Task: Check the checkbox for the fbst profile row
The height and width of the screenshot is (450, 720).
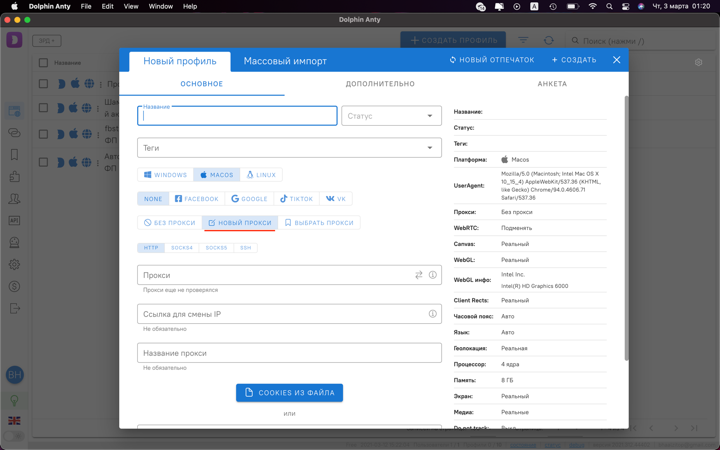Action: click(x=43, y=134)
